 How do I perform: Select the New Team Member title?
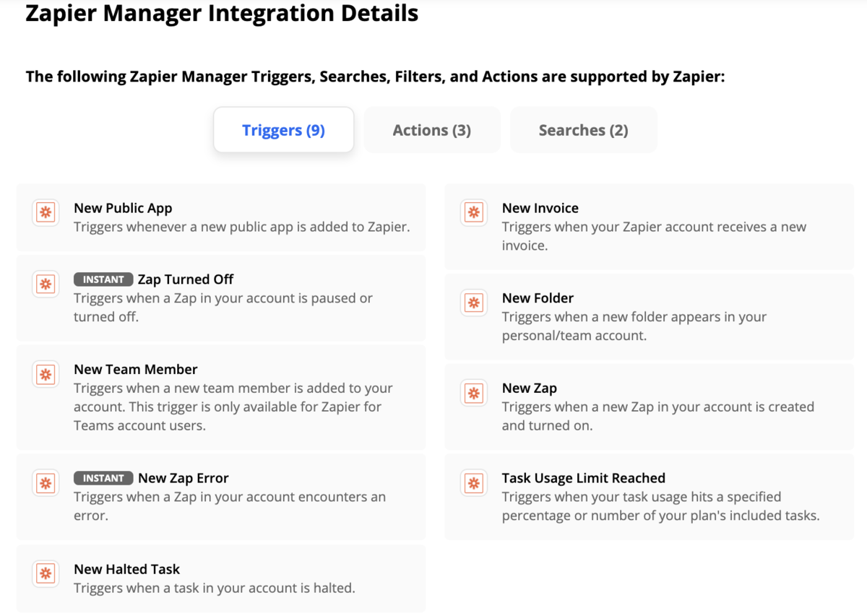135,369
